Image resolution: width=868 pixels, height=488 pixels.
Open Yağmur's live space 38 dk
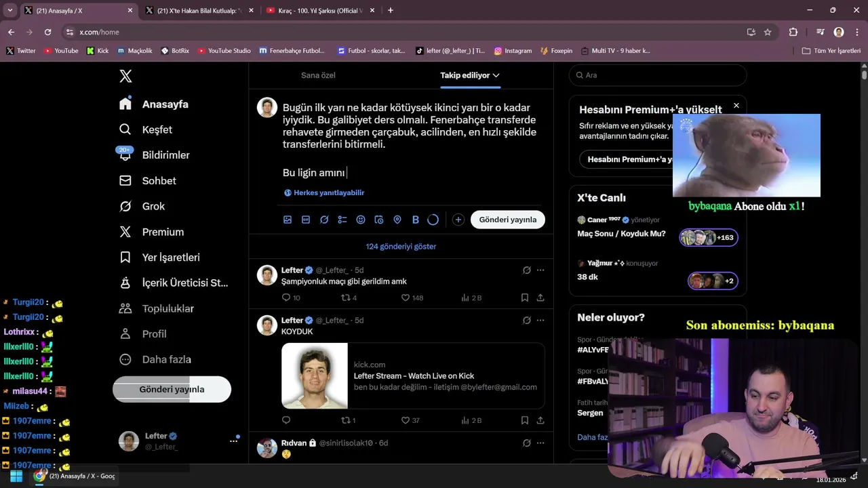point(657,272)
